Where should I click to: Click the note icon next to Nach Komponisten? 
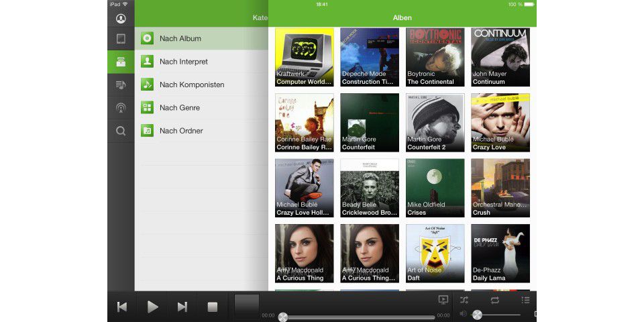147,85
